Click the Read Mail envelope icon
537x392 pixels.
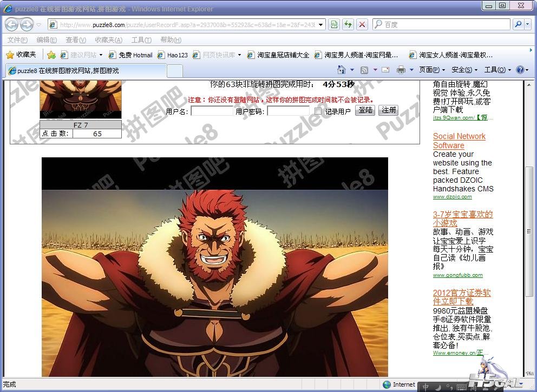385,70
